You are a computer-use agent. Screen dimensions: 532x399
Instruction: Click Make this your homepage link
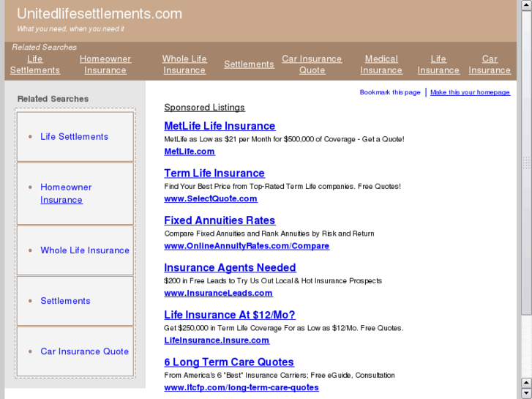point(470,92)
